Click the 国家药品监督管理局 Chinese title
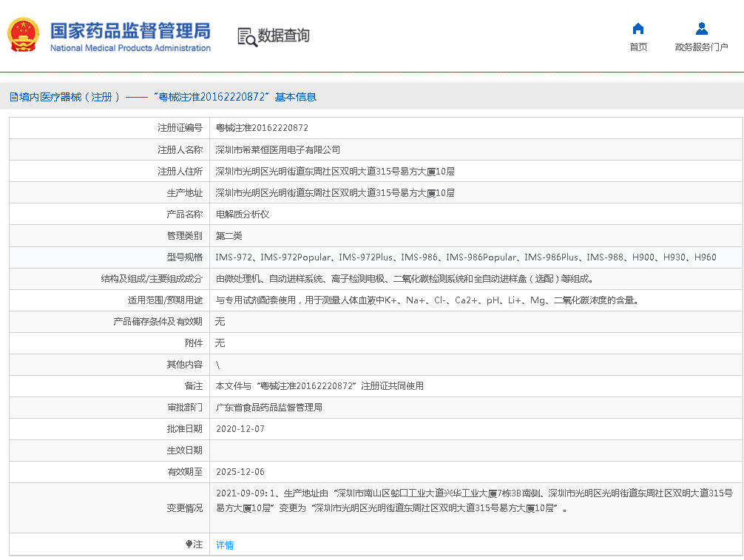Image resolution: width=744 pixels, height=560 pixels. (130, 30)
